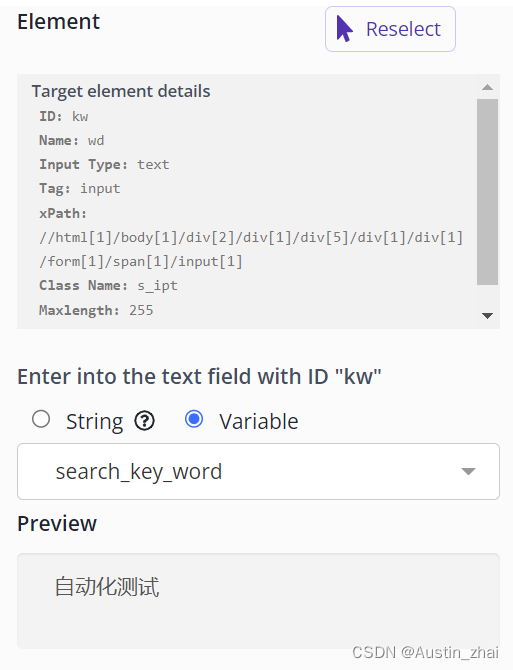Expand the variable list via caret arrow
This screenshot has height=670, width=513.
tap(469, 471)
